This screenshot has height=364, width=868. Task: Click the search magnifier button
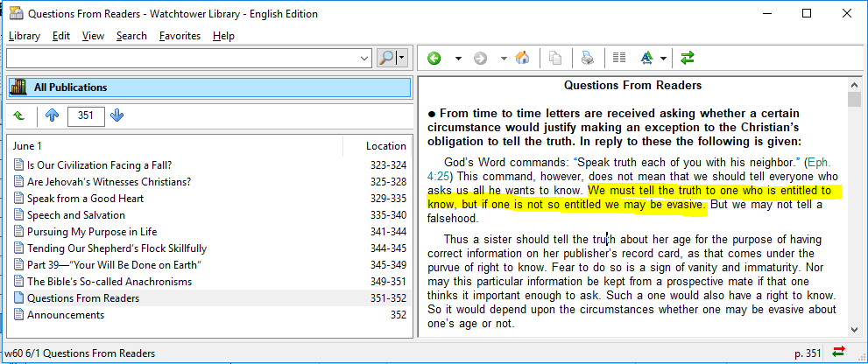(386, 58)
